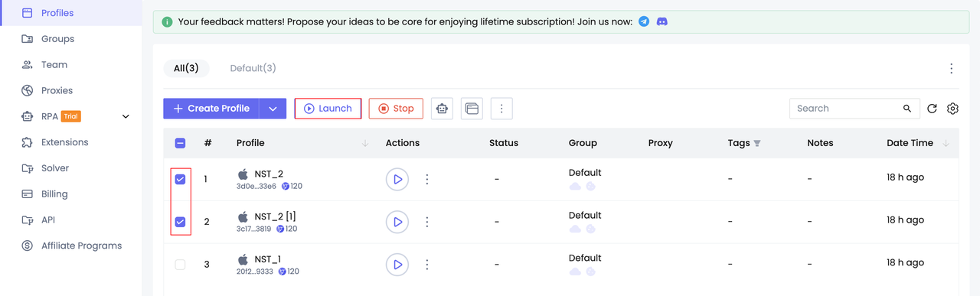Click the Notes column header
This screenshot has width=980, height=296.
coord(820,143)
